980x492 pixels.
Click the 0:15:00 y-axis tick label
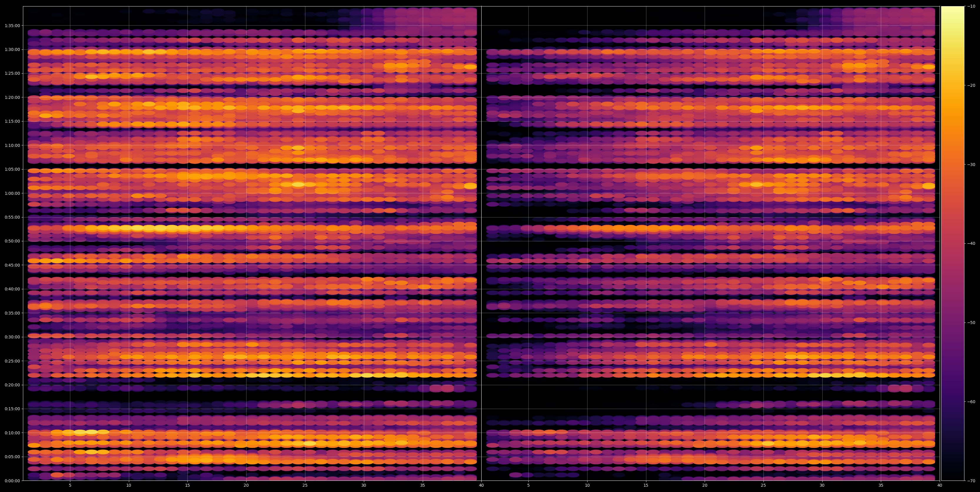pos(12,409)
